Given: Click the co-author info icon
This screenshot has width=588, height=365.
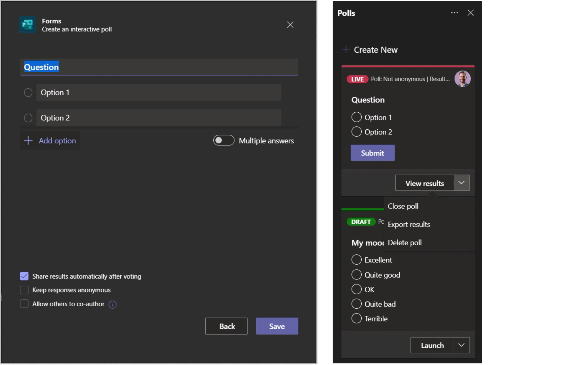Looking at the screenshot, I should pos(112,304).
